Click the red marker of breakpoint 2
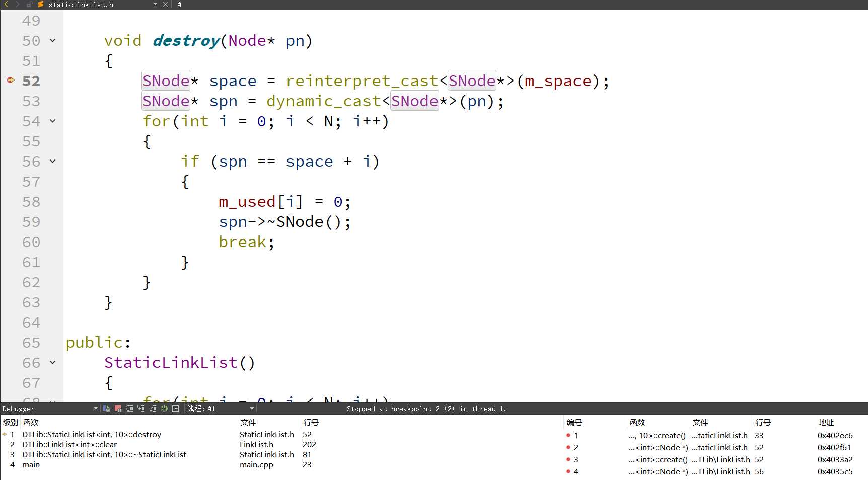Screen dimensions: 868x480 coord(568,448)
